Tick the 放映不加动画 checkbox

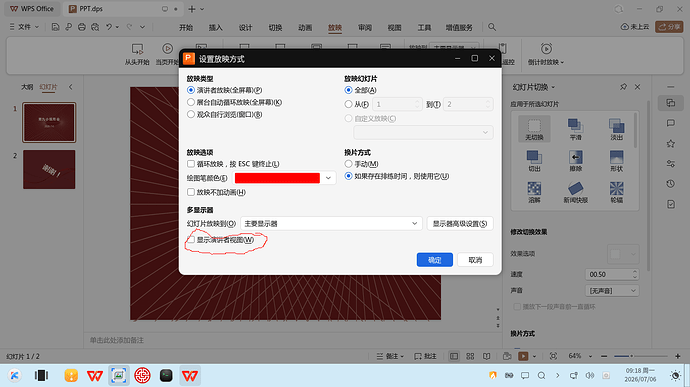click(191, 192)
